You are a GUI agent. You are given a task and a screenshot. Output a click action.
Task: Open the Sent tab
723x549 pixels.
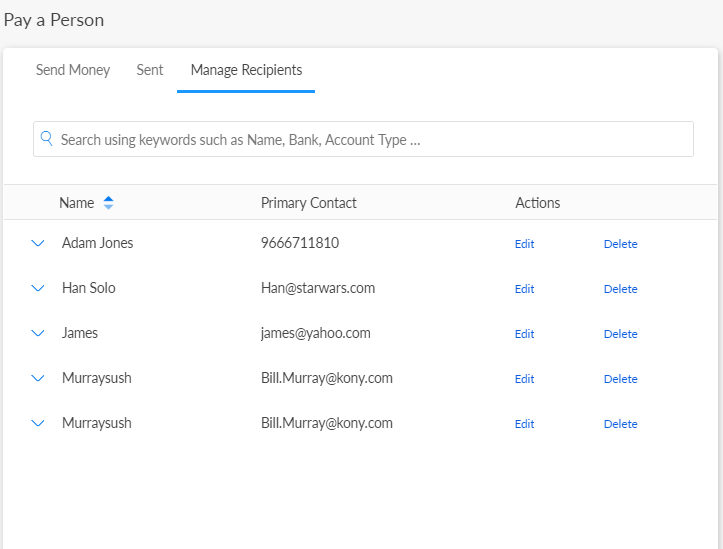pyautogui.click(x=150, y=70)
